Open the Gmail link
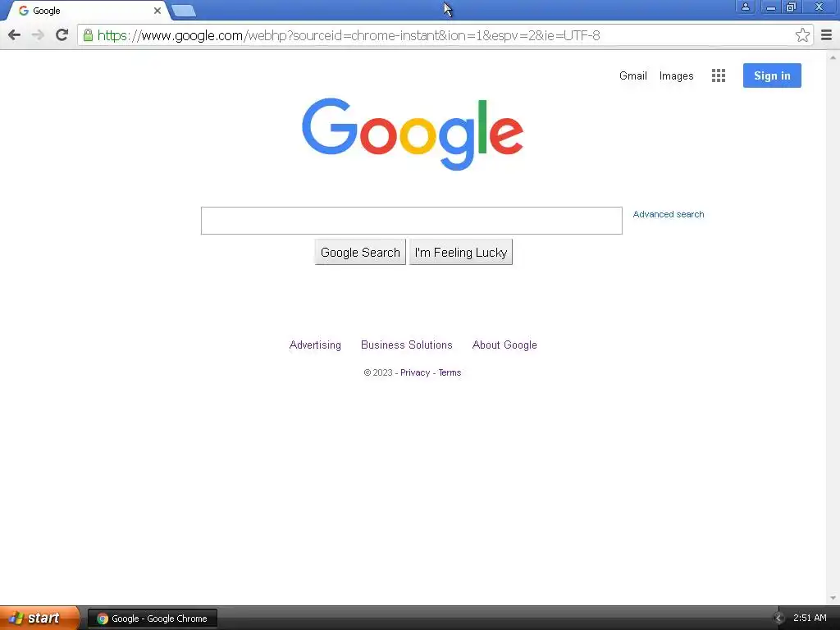Image resolution: width=840 pixels, height=630 pixels. (633, 75)
